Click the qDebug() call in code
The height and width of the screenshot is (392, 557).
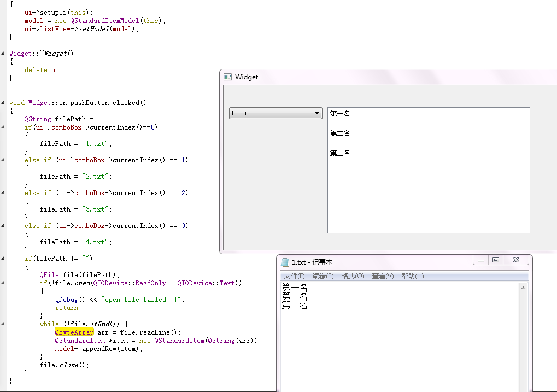(70, 300)
